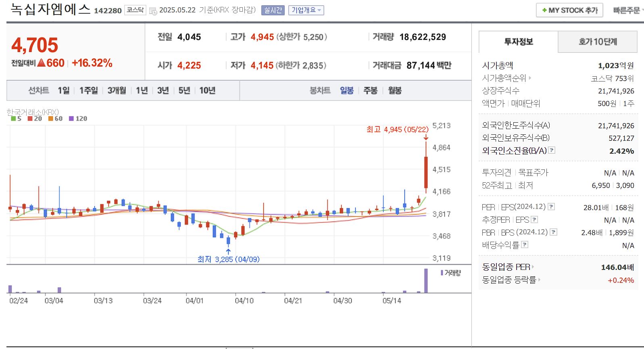Click the 외국인소진율 value 2.42%
The image size is (644, 349).
pyautogui.click(x=621, y=151)
